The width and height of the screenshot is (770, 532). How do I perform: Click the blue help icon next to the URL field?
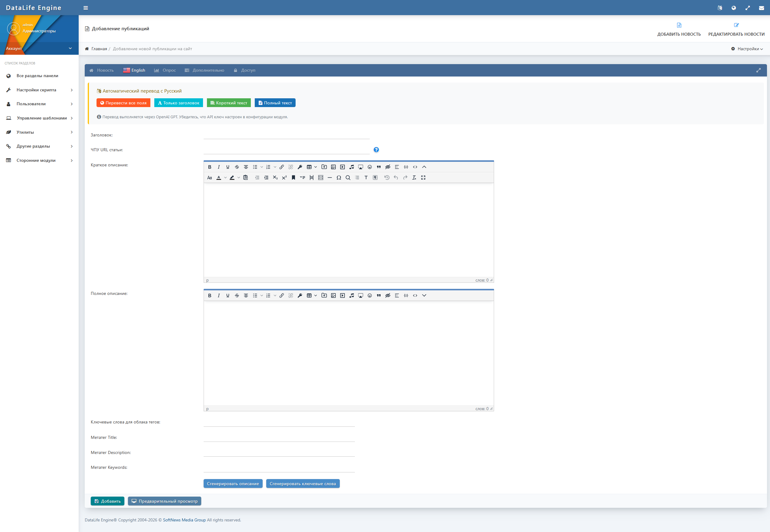pyautogui.click(x=376, y=150)
